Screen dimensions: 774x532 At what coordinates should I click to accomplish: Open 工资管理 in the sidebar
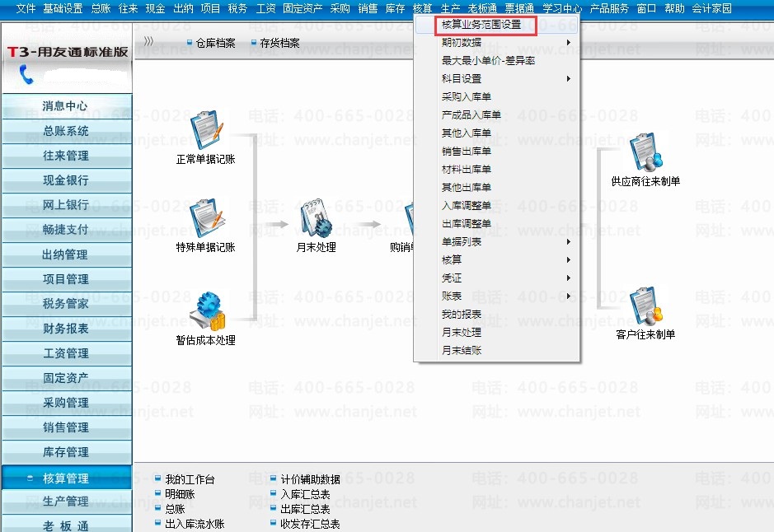[67, 353]
